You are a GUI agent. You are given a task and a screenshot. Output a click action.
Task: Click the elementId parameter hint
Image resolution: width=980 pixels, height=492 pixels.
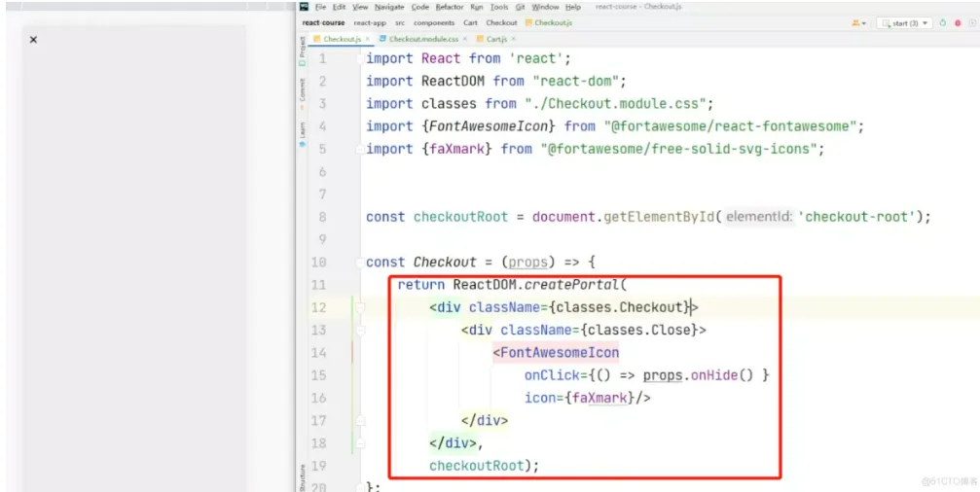[x=759, y=217]
